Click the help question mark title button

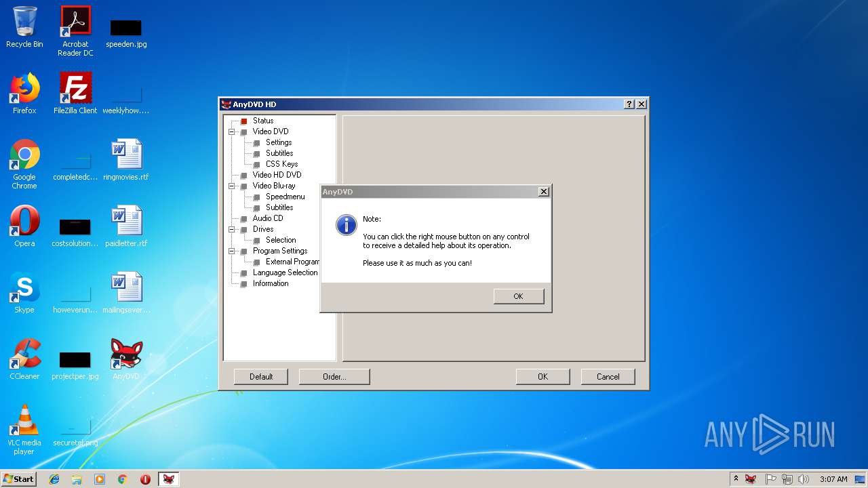click(x=629, y=104)
